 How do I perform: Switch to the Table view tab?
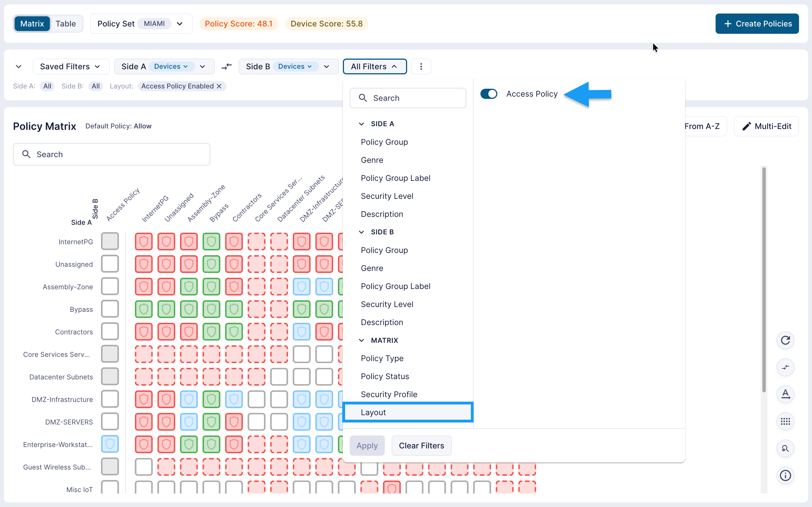pyautogui.click(x=66, y=24)
